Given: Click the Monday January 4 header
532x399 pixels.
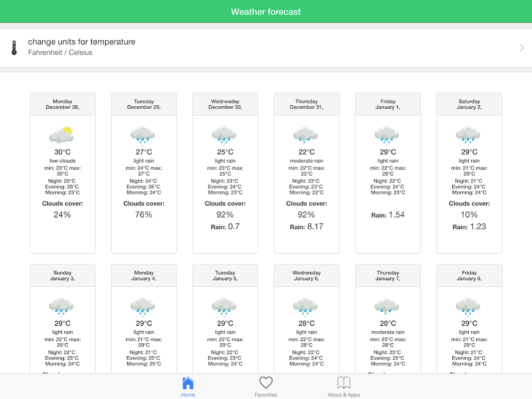Looking at the screenshot, I should (x=144, y=275).
